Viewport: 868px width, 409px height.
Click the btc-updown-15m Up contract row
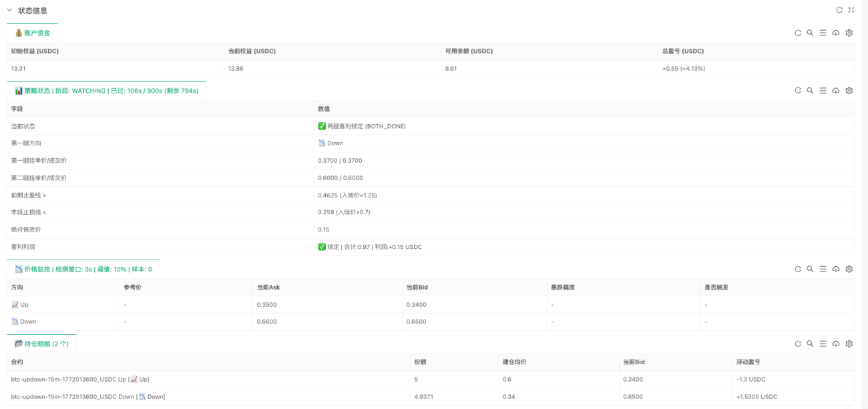tap(431, 379)
